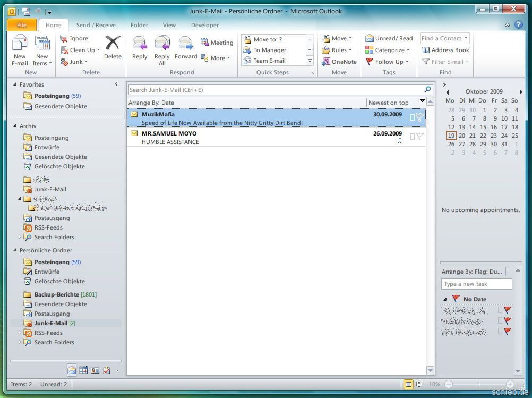Click the Search Junk-E-Mail field
The image size is (532, 398).
pos(276,90)
